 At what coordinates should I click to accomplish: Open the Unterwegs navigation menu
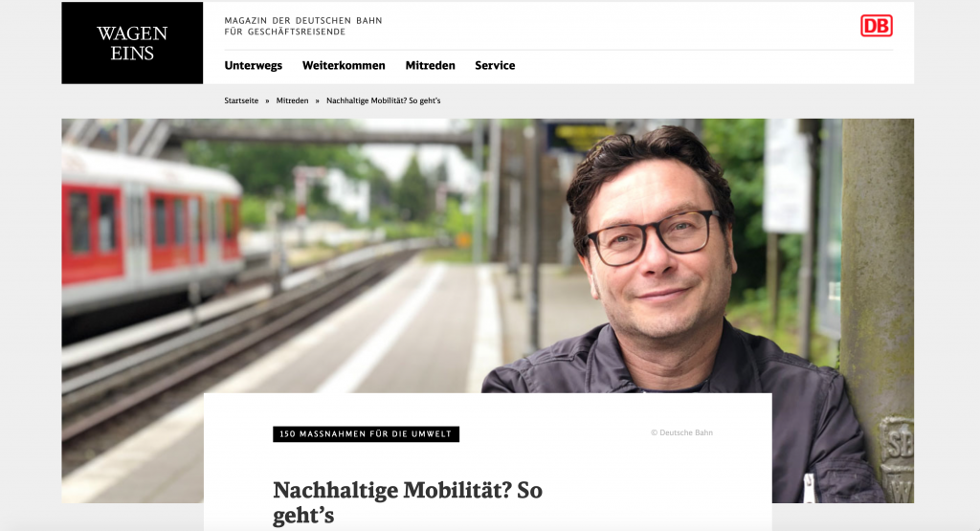click(x=253, y=66)
